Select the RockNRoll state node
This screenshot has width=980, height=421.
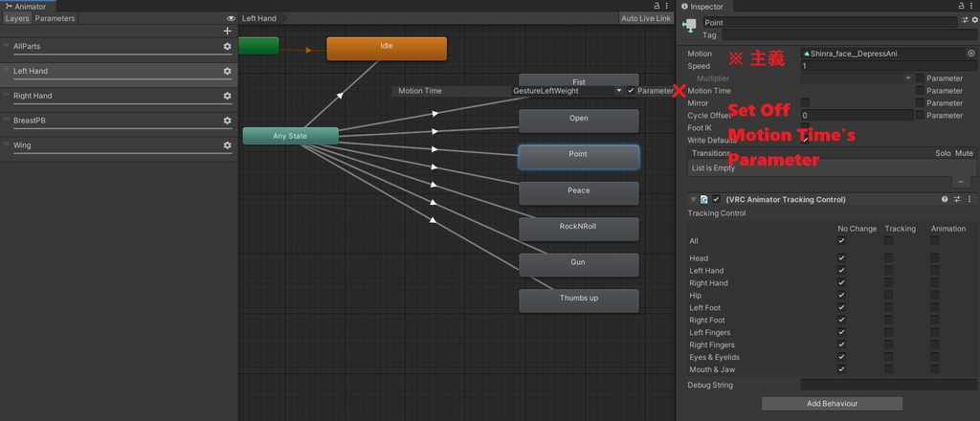pyautogui.click(x=579, y=230)
